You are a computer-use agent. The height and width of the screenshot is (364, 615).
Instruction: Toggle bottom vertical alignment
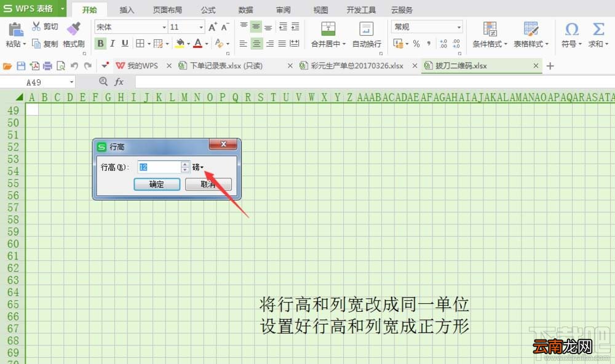[268, 26]
